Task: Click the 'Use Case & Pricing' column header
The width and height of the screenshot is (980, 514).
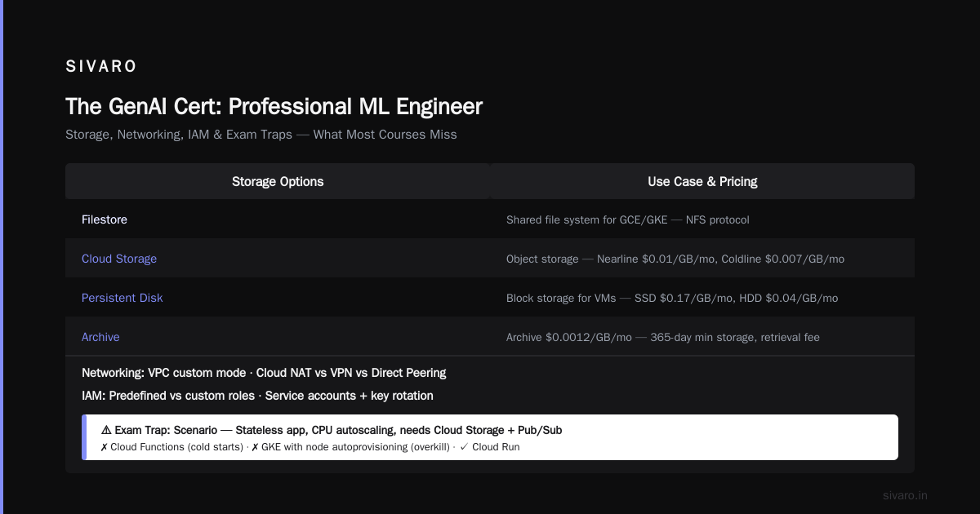Action: coord(702,181)
